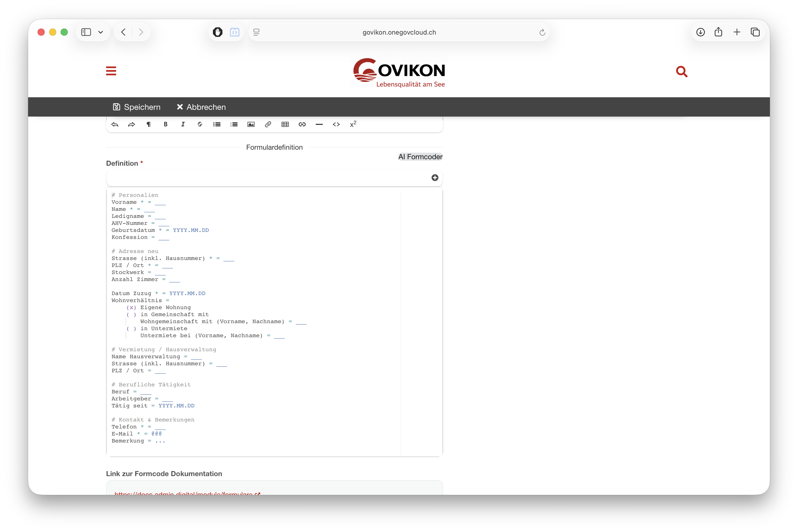Screen dimensions: 798x532
Task: Expand the Safari sidebar dropdown chevron
Action: pyautogui.click(x=100, y=32)
